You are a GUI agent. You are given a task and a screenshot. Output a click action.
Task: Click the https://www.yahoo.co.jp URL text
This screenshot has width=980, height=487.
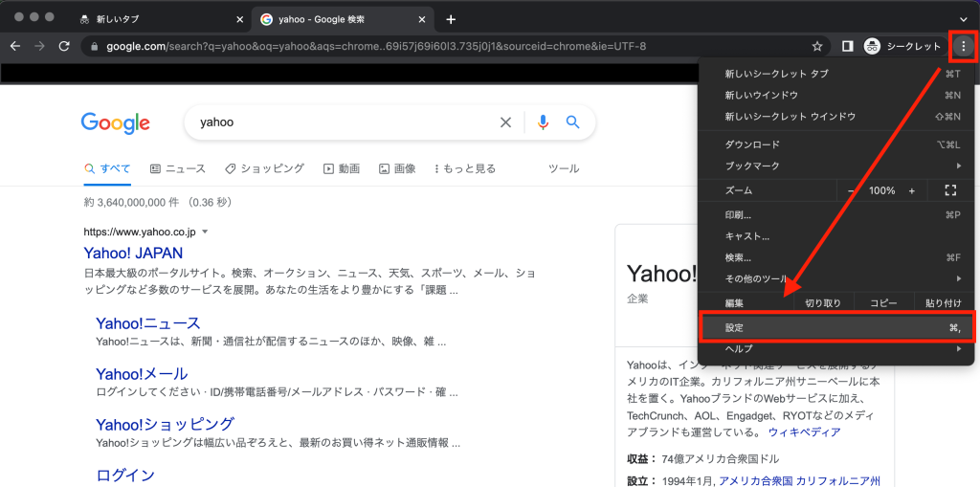coord(140,232)
